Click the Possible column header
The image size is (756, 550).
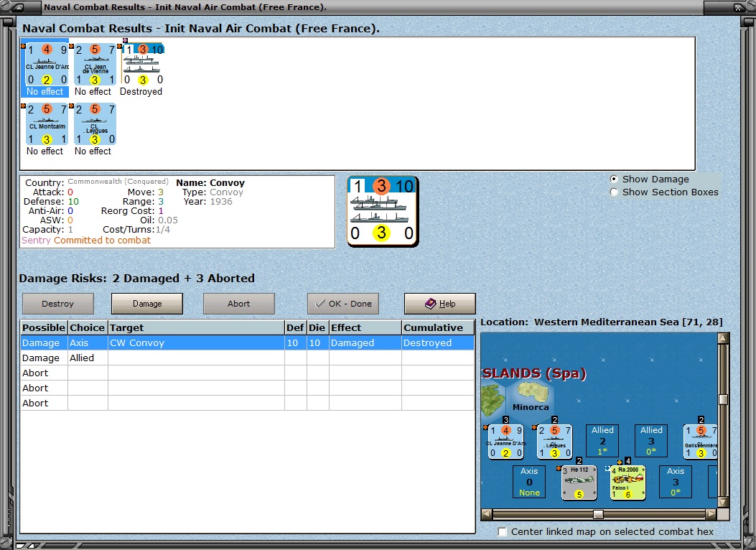[x=44, y=328]
